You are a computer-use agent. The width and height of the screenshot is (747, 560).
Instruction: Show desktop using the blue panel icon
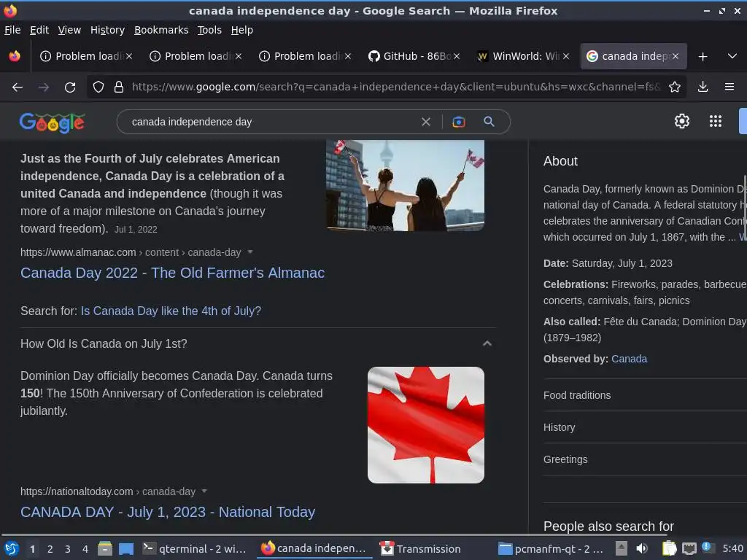[126, 549]
